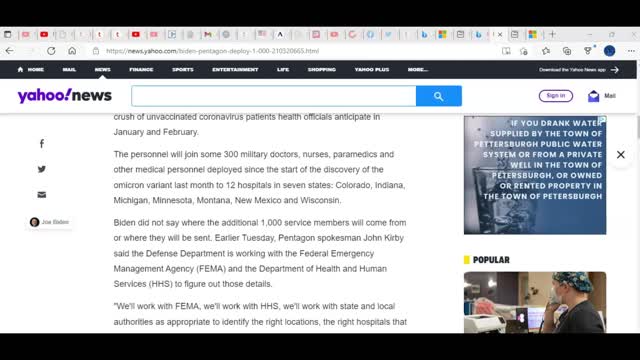This screenshot has height=360, width=640.
Task: Click the Yahoo News logo
Action: click(x=64, y=96)
